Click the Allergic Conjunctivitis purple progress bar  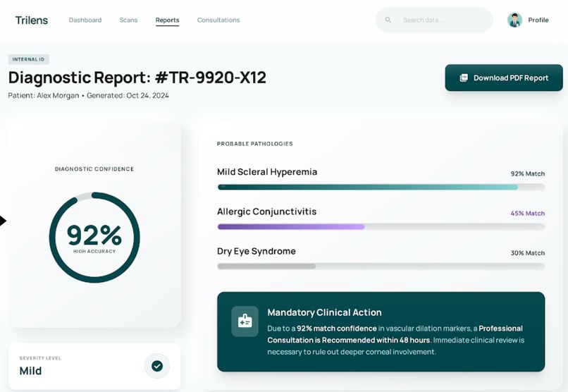pos(381,227)
